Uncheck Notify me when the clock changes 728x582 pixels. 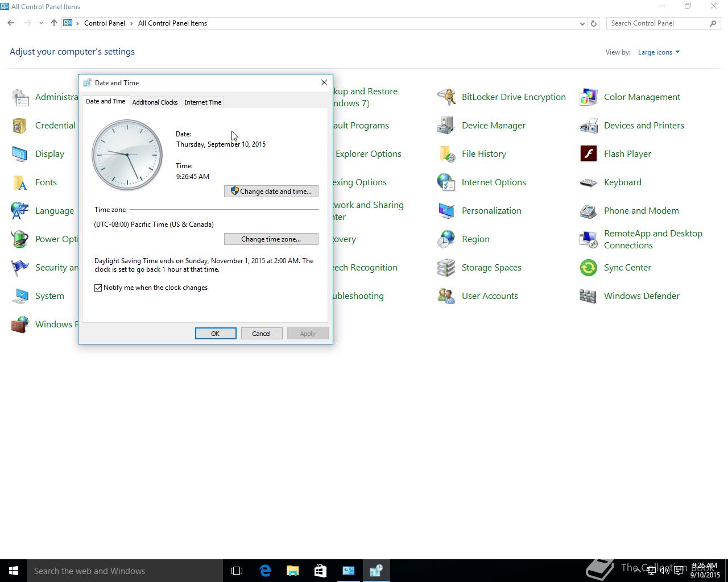98,288
